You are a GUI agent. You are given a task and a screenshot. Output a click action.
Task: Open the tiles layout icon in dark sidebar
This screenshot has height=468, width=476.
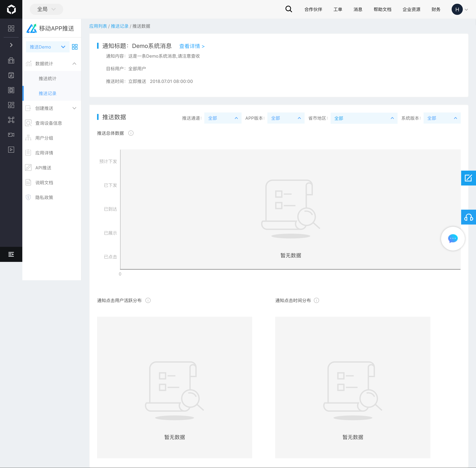point(11,105)
